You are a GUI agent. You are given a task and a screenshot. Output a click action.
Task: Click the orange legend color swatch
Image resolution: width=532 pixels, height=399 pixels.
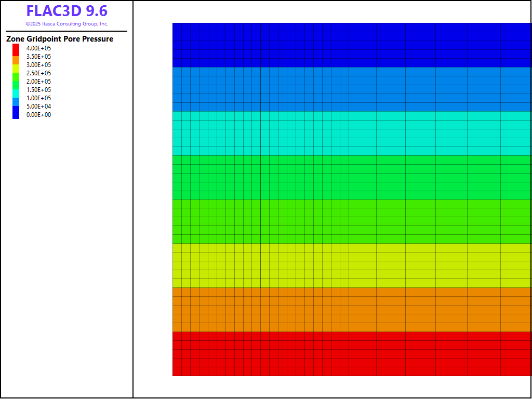(x=16, y=60)
